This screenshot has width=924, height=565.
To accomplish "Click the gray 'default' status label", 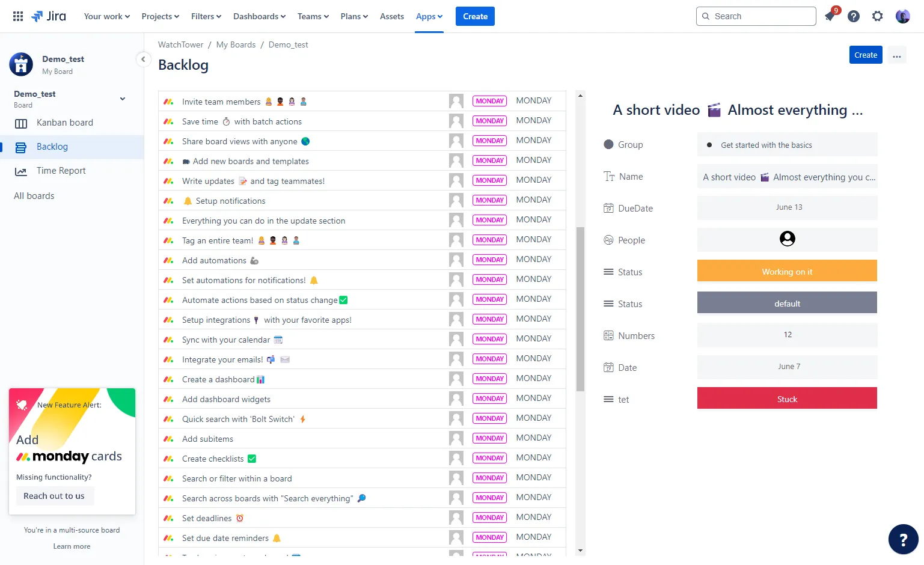I will [787, 302].
